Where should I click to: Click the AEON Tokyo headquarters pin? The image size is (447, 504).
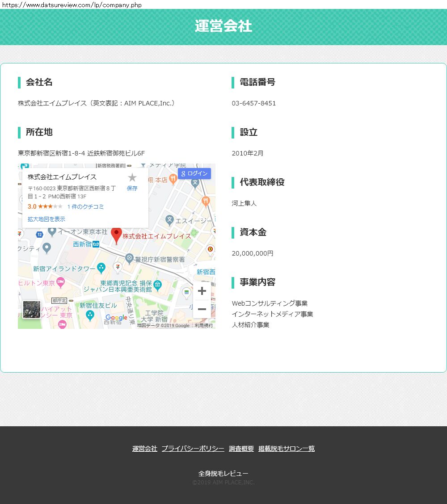point(52,231)
